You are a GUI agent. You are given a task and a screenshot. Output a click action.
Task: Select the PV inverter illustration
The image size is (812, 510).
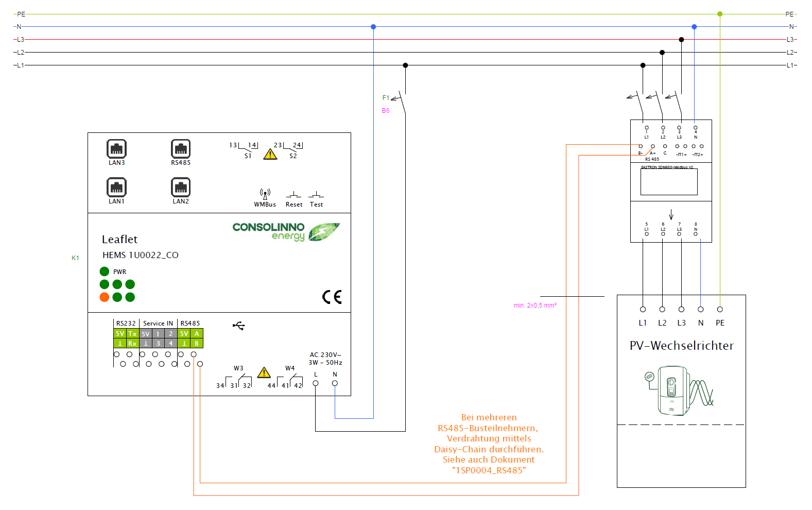[678, 390]
